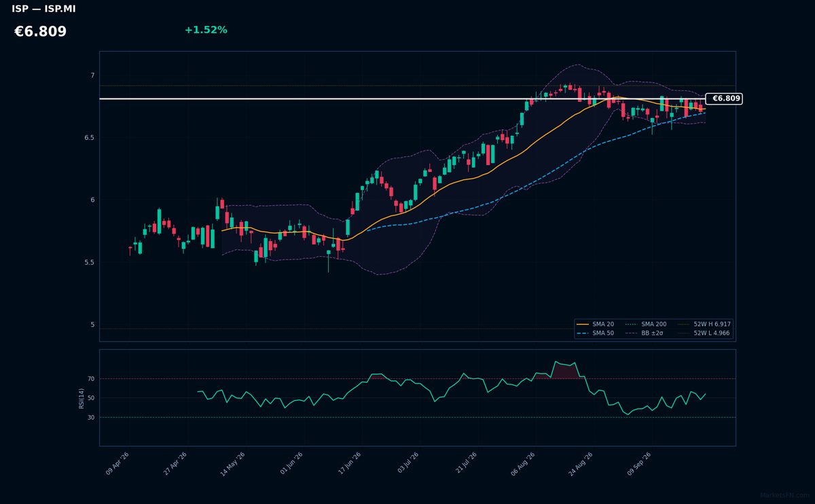Click the BB ±2σ legend entry
815x504 pixels.
(x=644, y=333)
